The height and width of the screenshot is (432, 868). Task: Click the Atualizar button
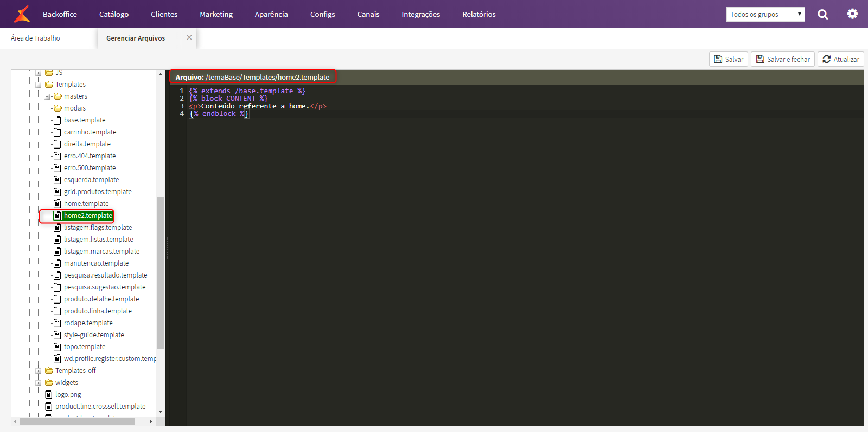coord(841,59)
